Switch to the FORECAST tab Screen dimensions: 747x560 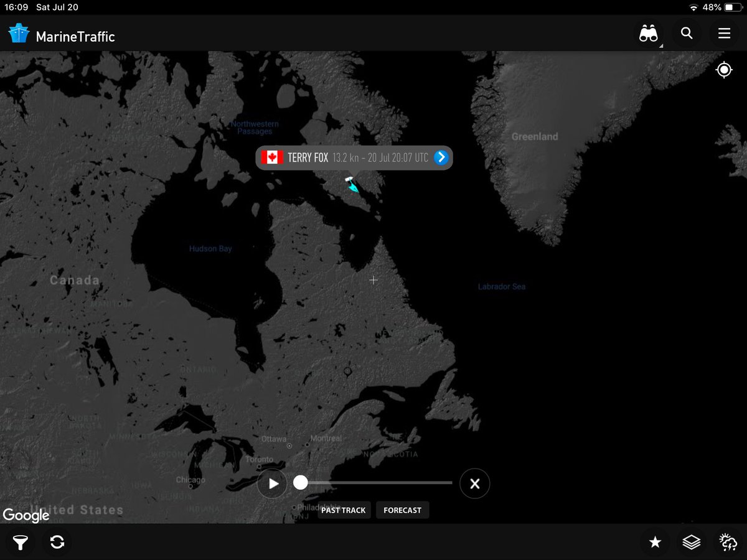[402, 510]
